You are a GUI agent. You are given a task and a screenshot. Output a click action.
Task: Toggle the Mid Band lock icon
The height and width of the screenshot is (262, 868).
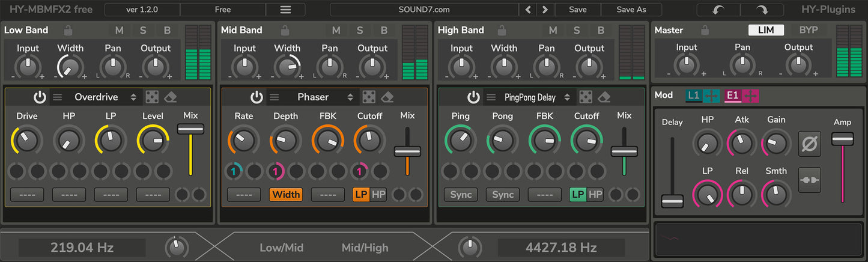285,30
